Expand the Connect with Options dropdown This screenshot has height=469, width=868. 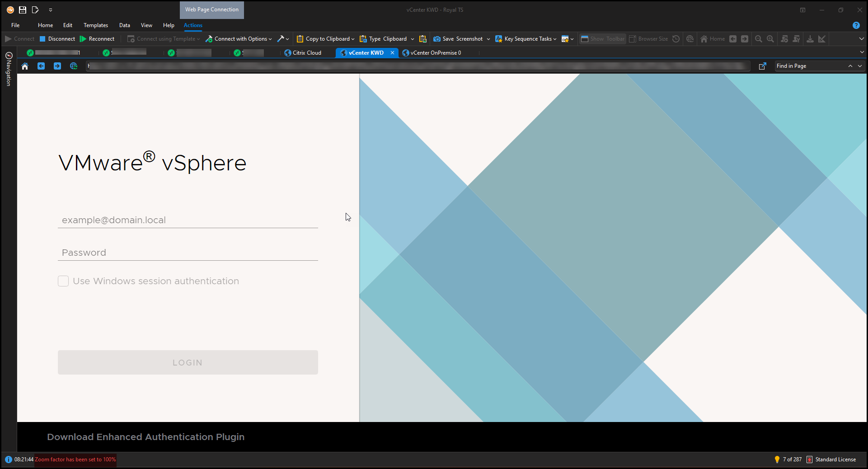click(x=270, y=39)
